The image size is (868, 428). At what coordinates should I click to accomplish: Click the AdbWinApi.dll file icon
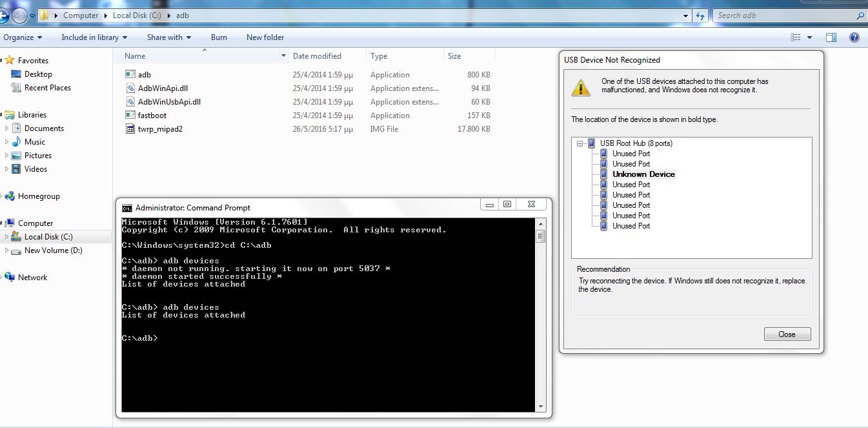[x=130, y=88]
